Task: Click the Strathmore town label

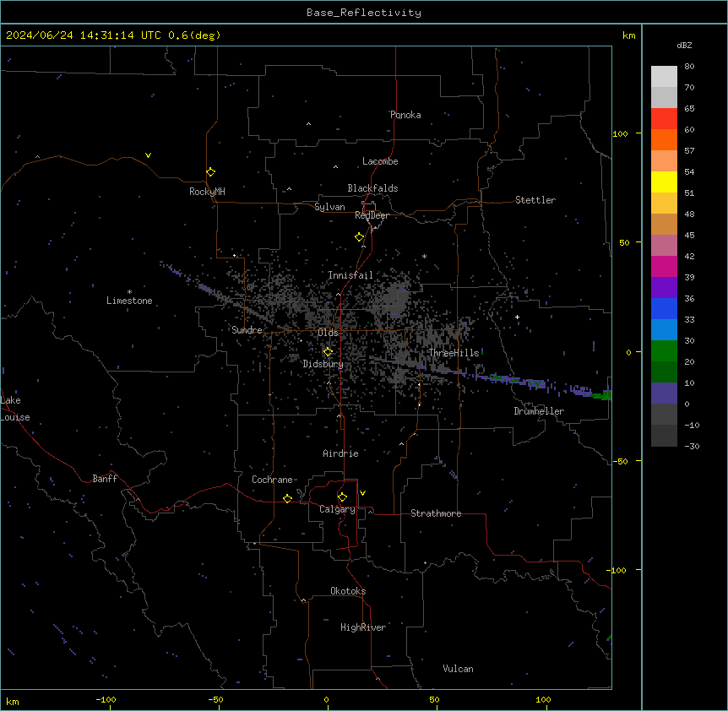Action: [x=436, y=513]
